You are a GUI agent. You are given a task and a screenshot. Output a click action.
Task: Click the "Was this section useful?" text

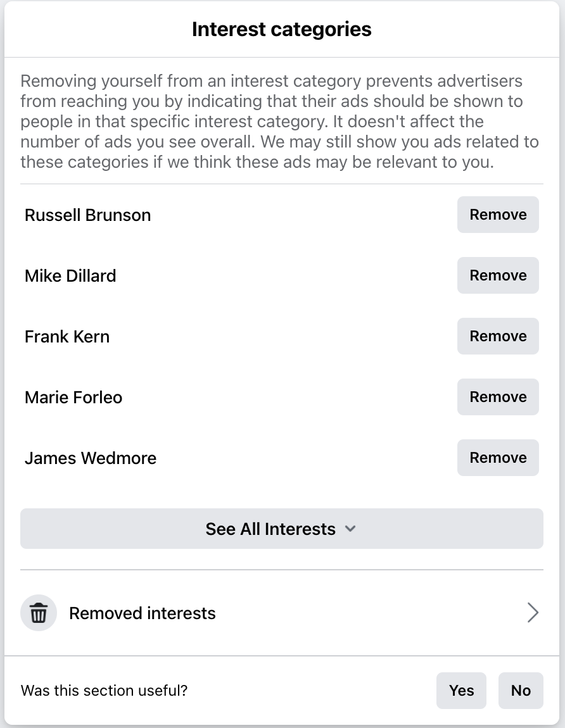[105, 691]
